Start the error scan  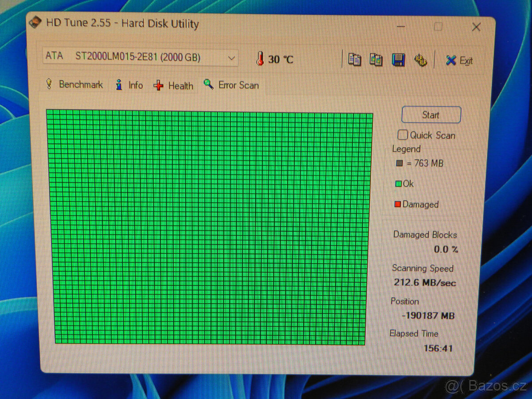430,114
